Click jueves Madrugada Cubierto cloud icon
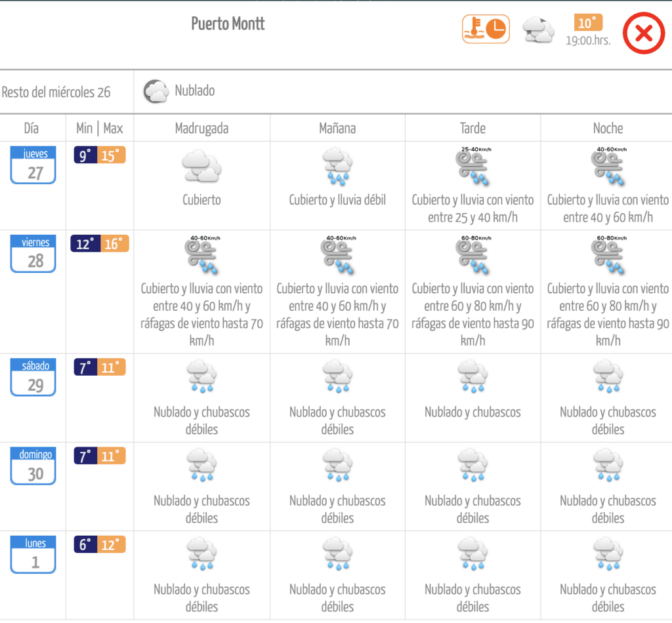The image size is (672, 623). click(201, 167)
